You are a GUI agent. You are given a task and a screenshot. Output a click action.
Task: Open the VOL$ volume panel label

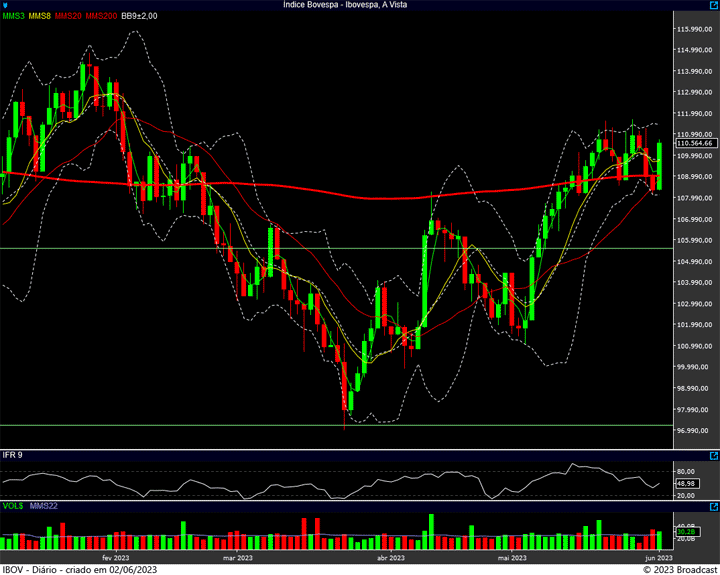coord(12,507)
